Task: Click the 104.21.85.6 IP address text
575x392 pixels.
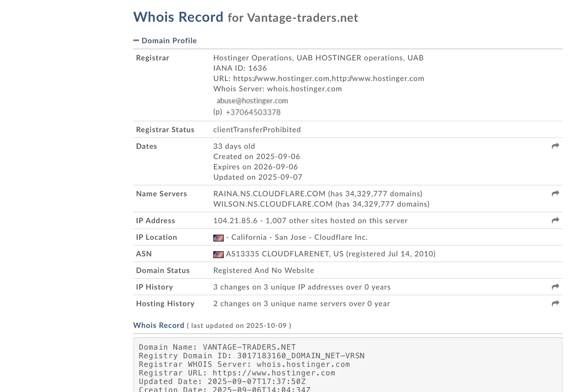Action: click(235, 221)
